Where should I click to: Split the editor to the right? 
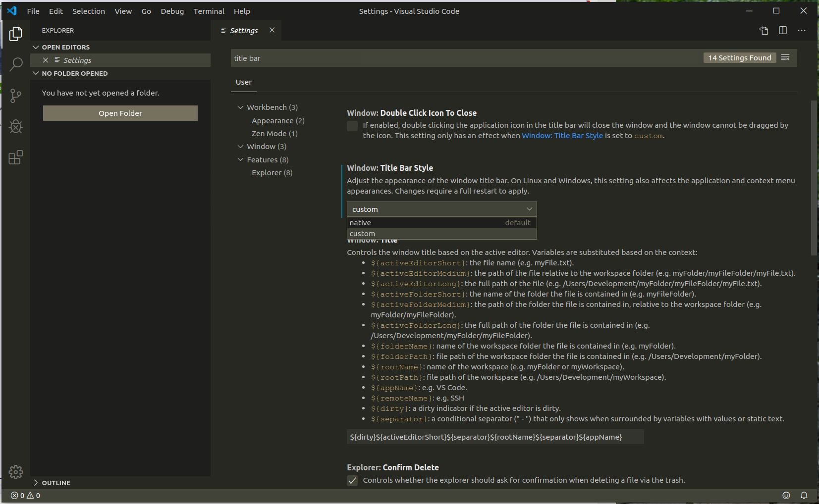[x=783, y=31]
